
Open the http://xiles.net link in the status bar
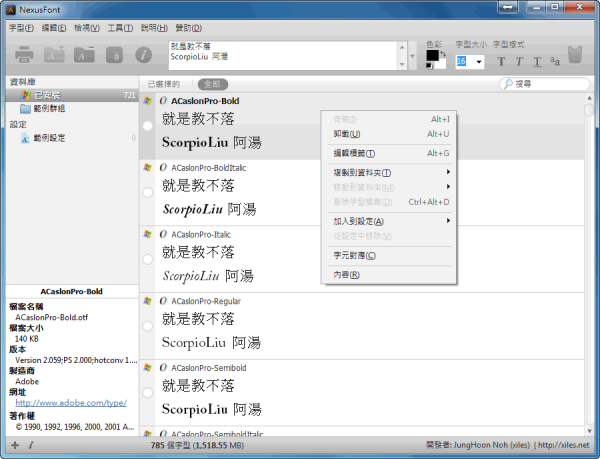[x=564, y=445]
